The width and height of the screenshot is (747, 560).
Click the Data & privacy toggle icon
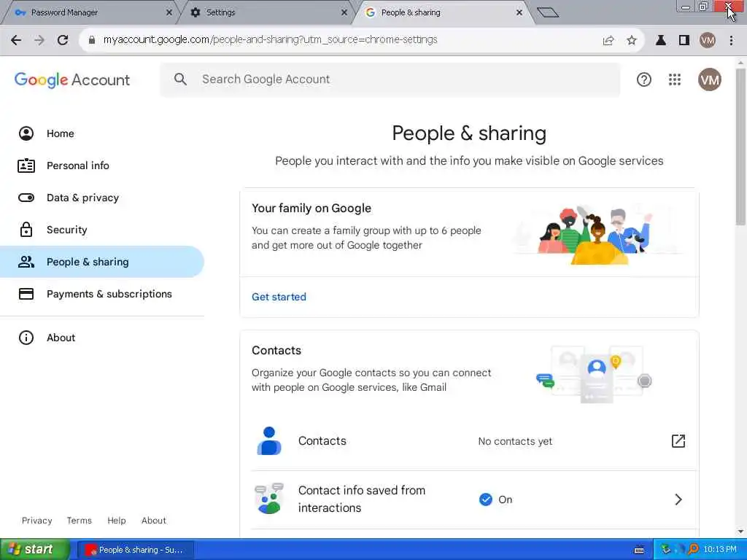[26, 198]
